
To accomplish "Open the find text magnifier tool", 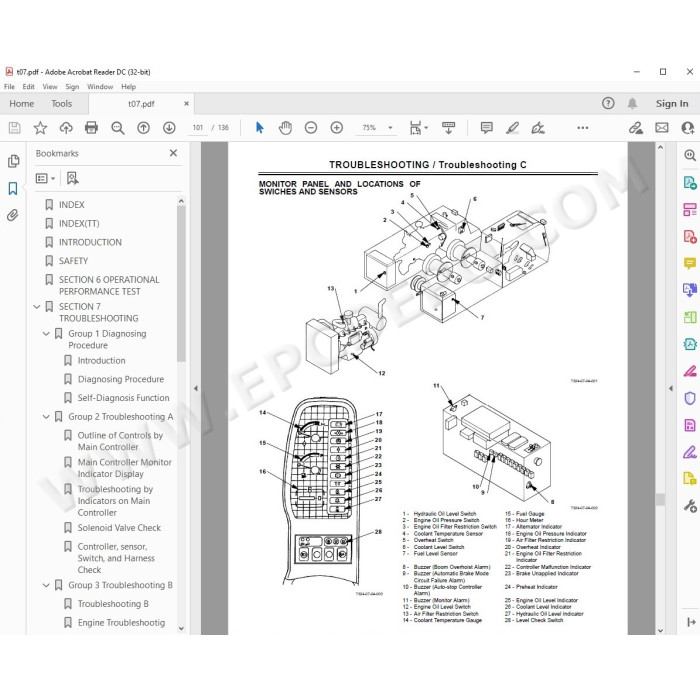I will pyautogui.click(x=117, y=128).
